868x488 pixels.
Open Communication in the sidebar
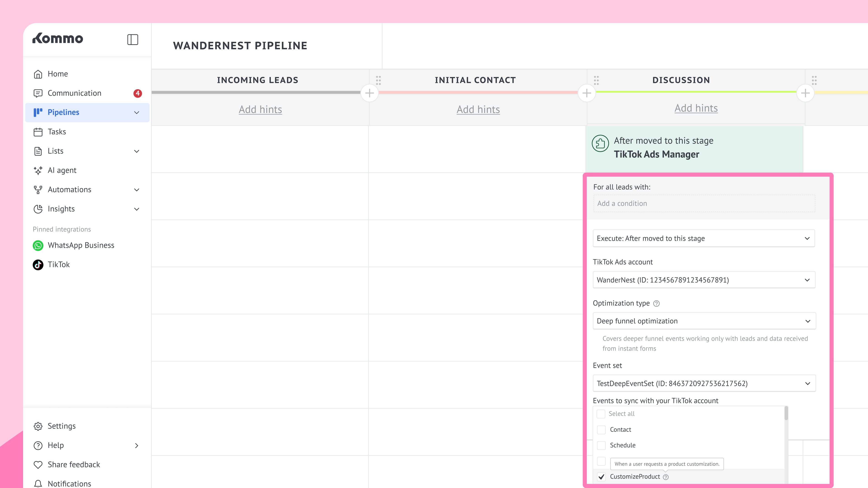pos(74,93)
